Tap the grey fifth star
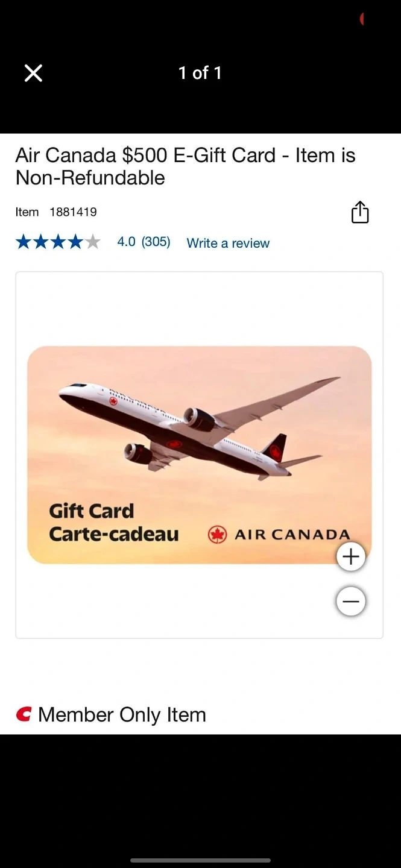The image size is (401, 868). point(92,242)
